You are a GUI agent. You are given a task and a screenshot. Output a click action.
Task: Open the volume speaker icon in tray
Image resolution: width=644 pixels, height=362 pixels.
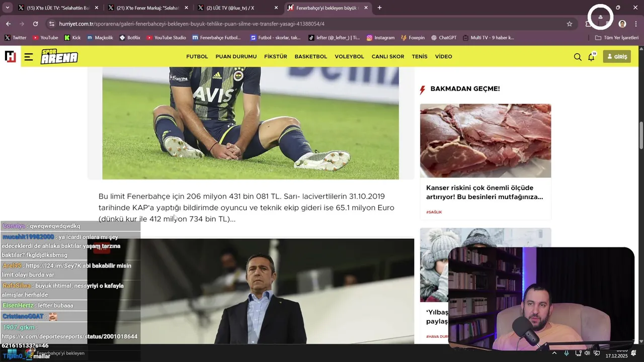tap(587, 353)
